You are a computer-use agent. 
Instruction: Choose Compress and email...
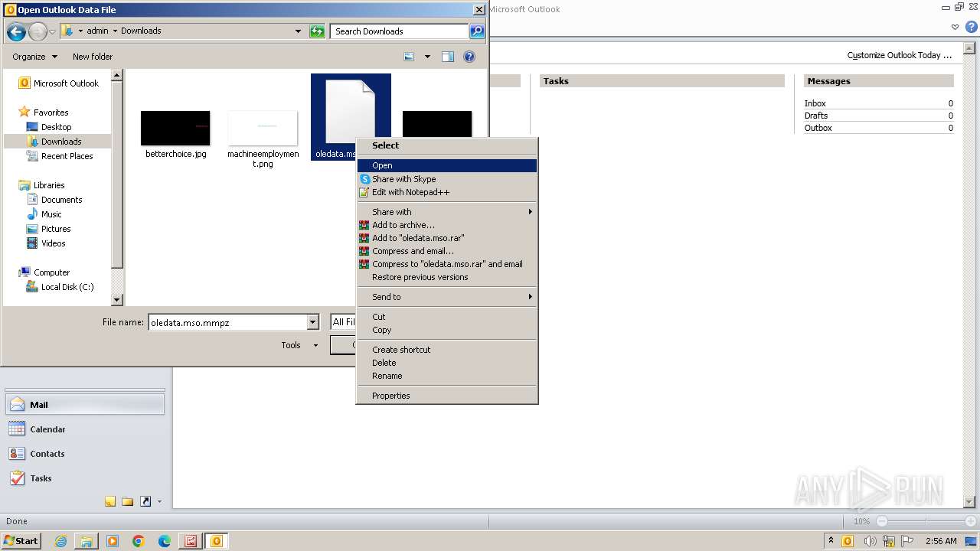[447, 251]
